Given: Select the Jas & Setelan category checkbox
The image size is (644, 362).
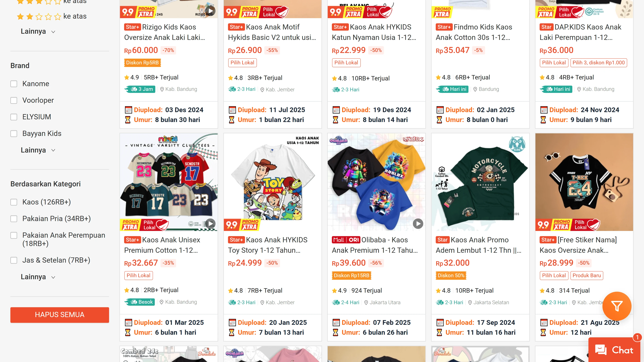Looking at the screenshot, I should [14, 260].
